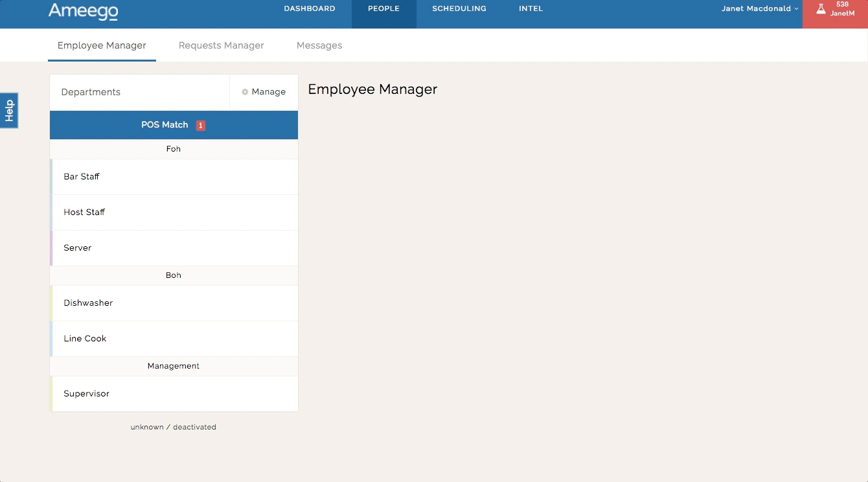This screenshot has height=482, width=868.
Task: Select the Bar Staff department
Action: (x=174, y=177)
